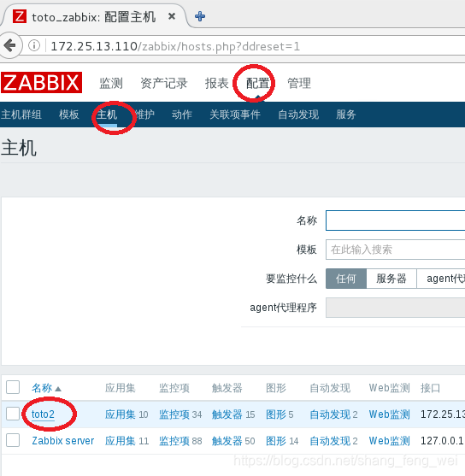Sort hosts by 名称 column arrow

(58, 389)
